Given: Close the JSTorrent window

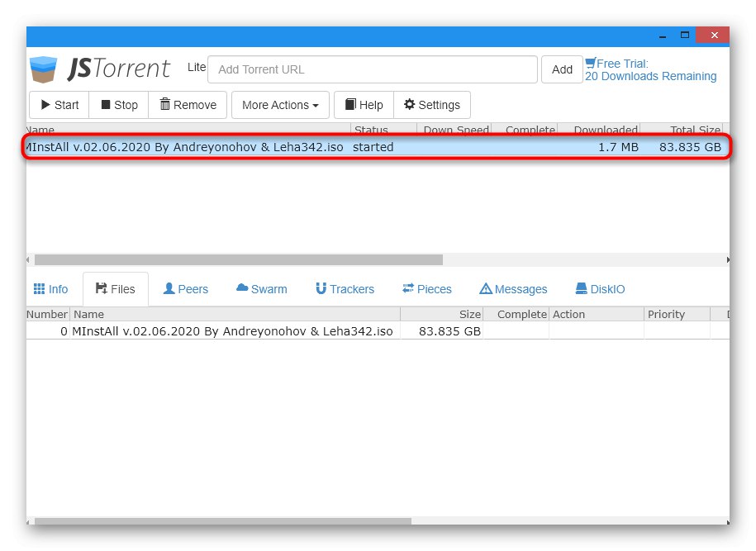Looking at the screenshot, I should tap(714, 36).
